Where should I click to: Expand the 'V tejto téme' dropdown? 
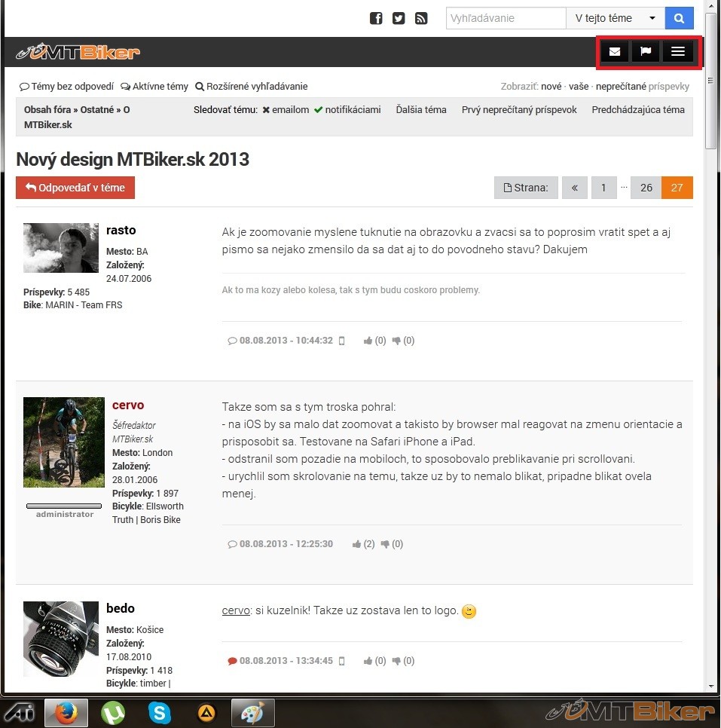coord(615,18)
